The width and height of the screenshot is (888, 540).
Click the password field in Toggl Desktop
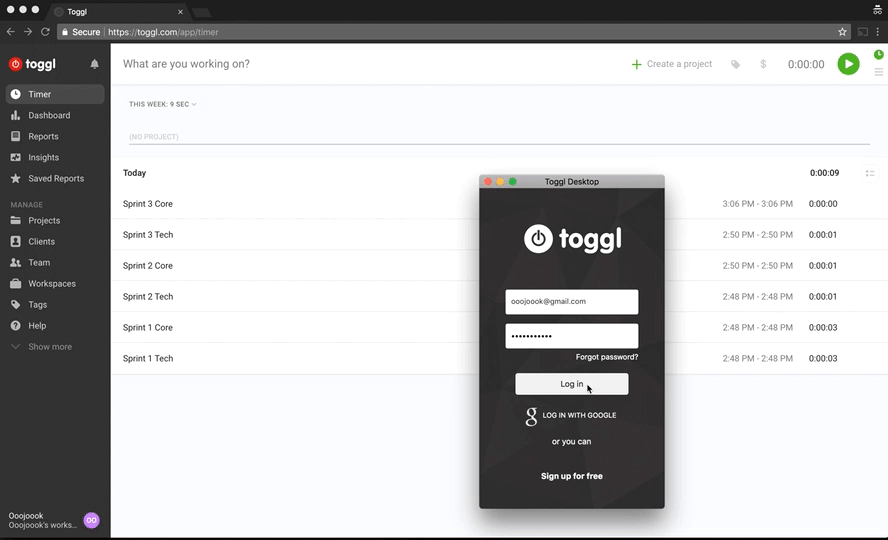(571, 336)
